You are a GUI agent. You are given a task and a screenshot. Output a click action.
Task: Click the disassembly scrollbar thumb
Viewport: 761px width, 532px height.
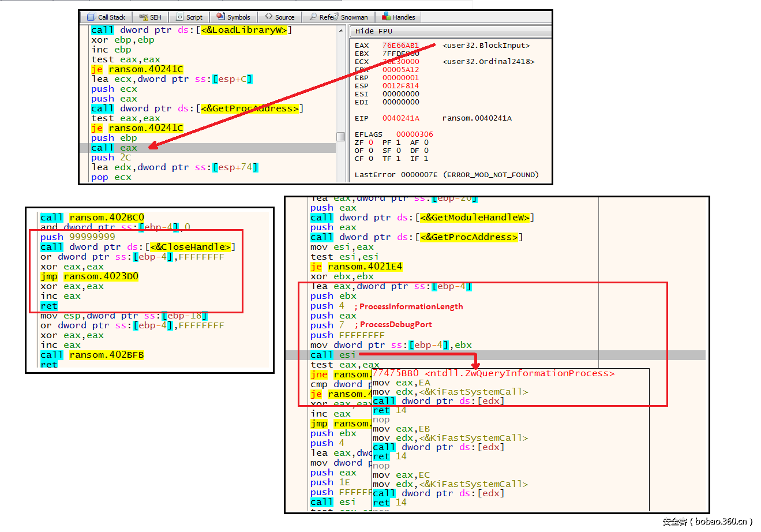point(341,136)
